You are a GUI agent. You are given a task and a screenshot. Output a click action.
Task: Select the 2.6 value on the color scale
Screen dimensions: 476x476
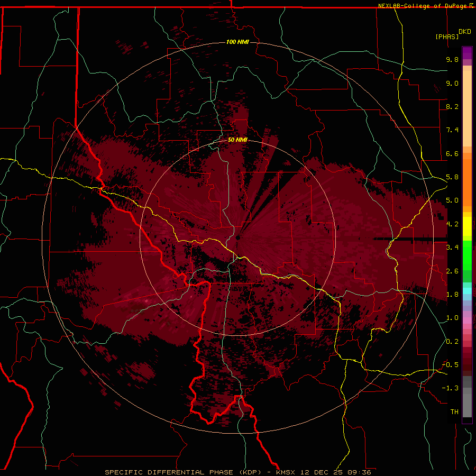coord(452,271)
